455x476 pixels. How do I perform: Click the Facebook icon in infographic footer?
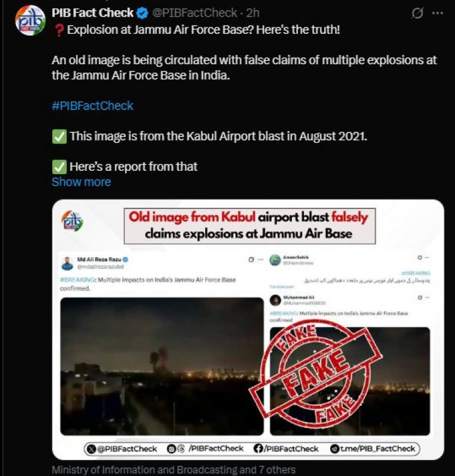[259, 449]
